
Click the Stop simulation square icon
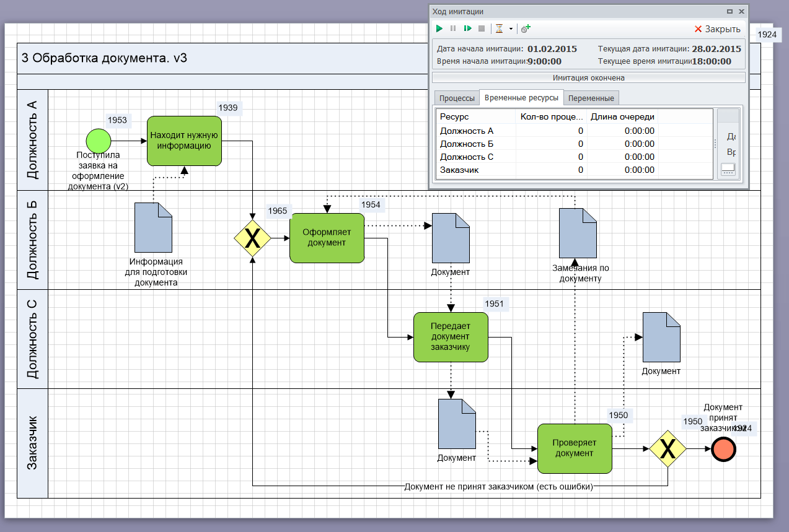482,28
